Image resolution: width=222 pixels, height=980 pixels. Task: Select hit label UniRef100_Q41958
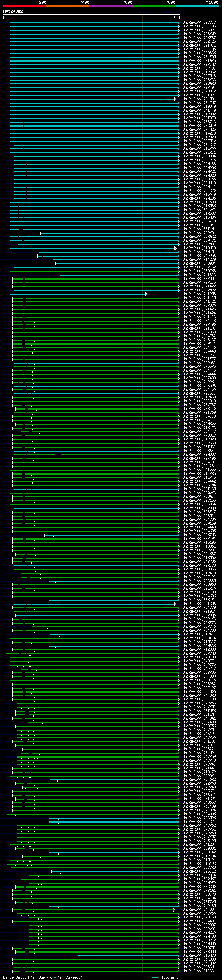tap(199, 294)
